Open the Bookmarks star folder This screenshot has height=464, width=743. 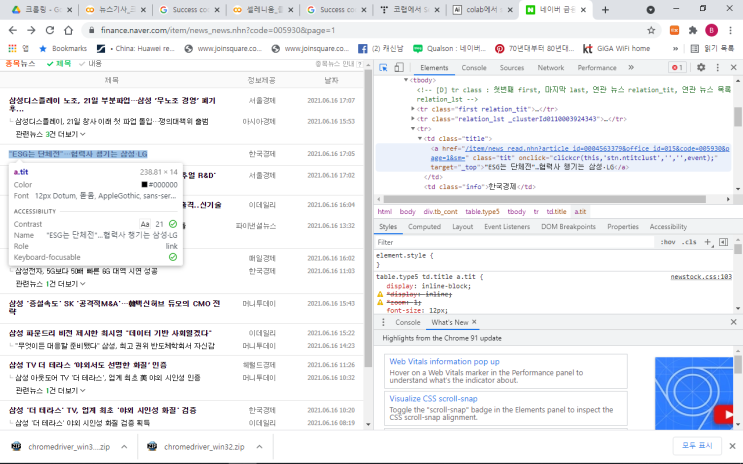click(63, 48)
